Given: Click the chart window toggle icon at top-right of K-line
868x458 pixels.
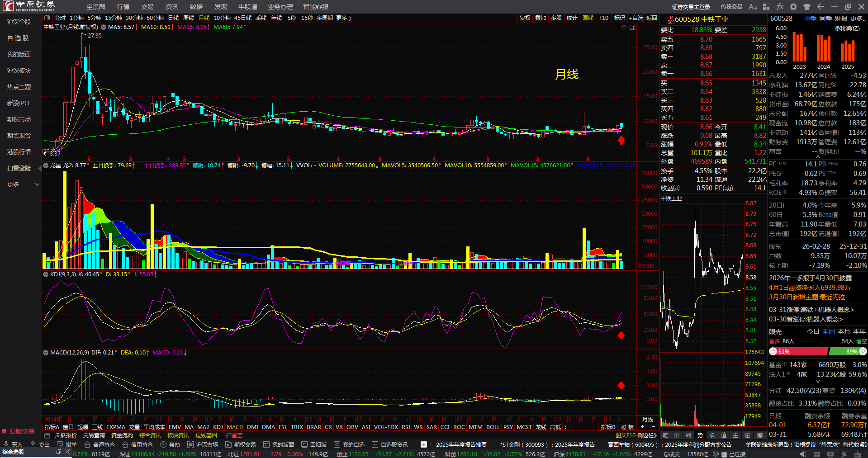Looking at the screenshot, I should click(632, 27).
